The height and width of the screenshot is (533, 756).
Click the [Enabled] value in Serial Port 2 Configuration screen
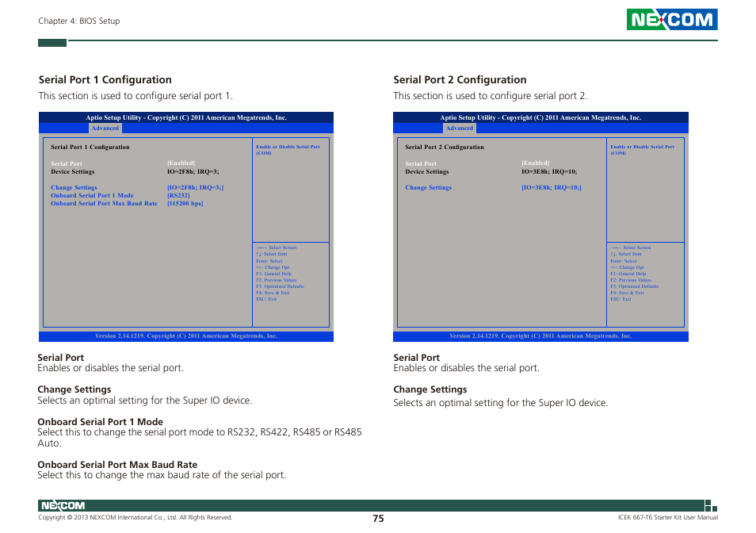[x=535, y=163]
